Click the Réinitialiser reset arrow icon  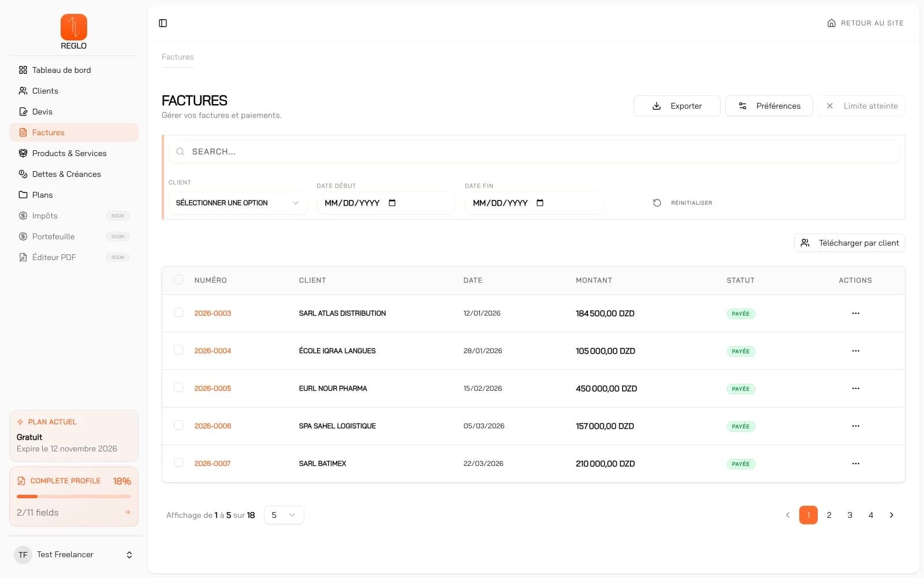(657, 203)
